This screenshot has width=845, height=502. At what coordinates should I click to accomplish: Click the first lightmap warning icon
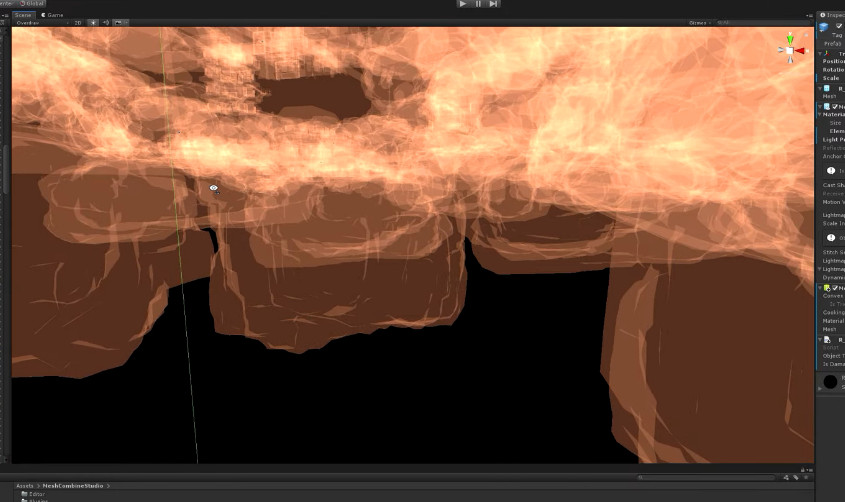coord(830,171)
